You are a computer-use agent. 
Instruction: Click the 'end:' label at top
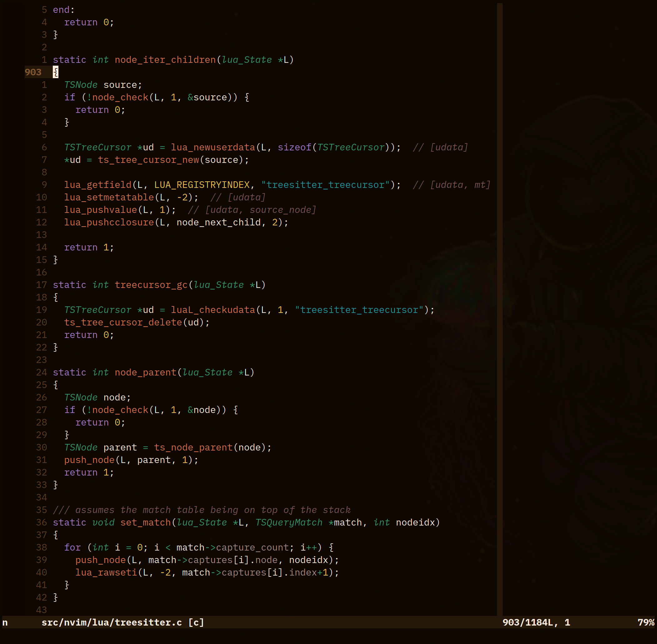click(63, 10)
